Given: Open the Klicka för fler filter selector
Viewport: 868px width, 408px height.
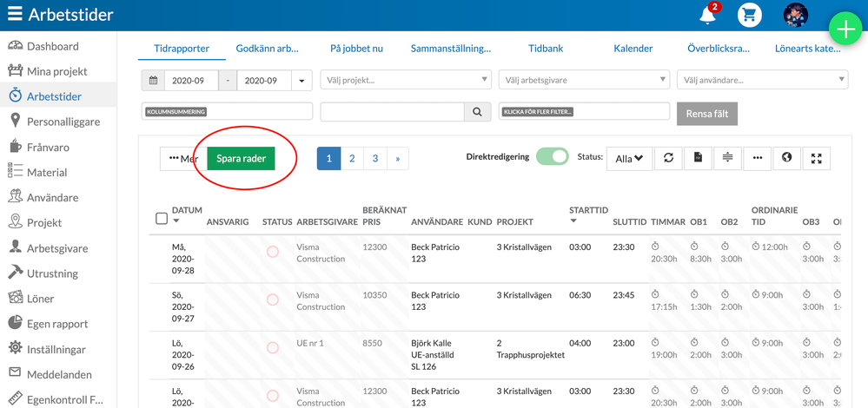Looking at the screenshot, I should pos(584,112).
